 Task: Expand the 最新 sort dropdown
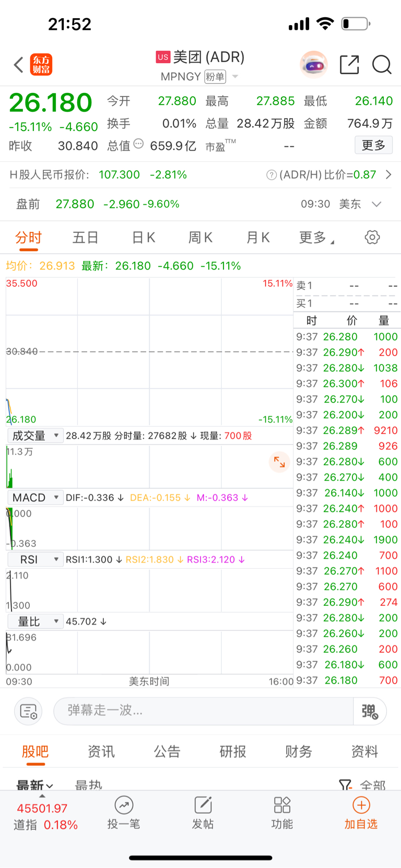[34, 785]
